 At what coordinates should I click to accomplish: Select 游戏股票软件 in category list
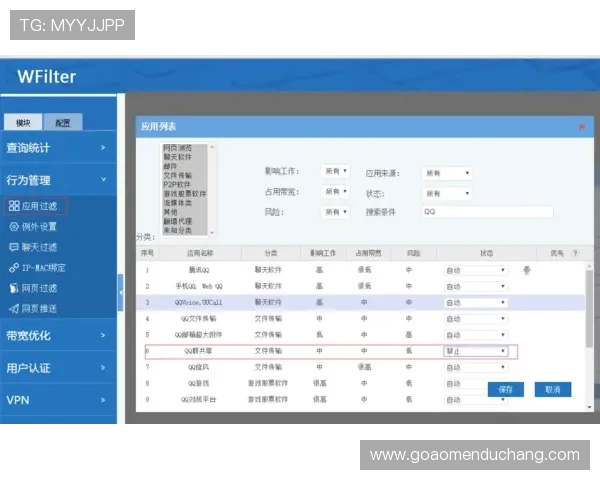coord(185,194)
